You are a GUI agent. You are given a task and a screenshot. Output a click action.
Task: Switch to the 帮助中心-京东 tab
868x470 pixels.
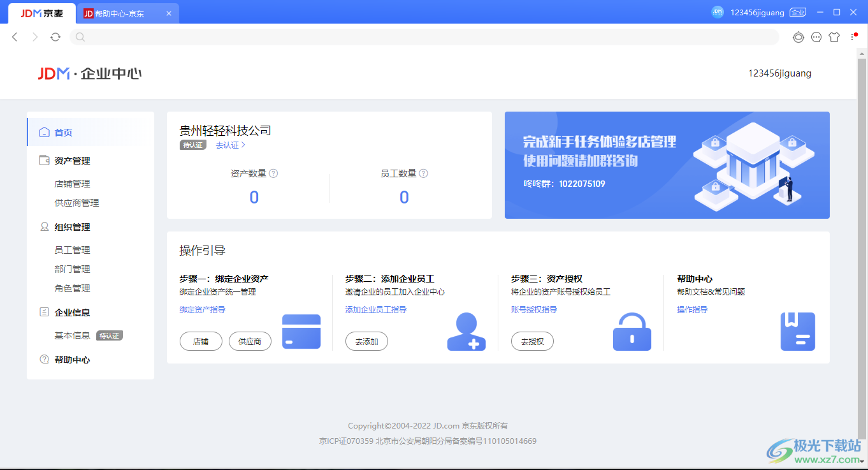click(x=127, y=13)
